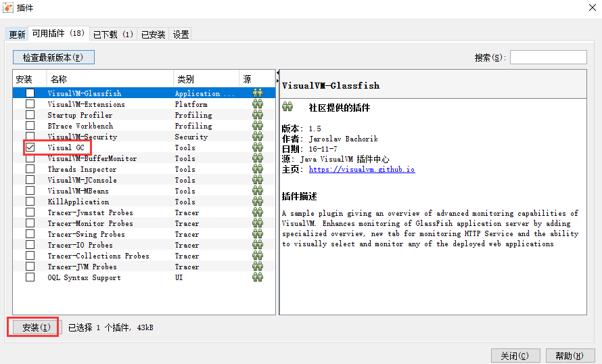
Task: Check the VisualVM-JConsole install checkbox
Action: (30, 179)
